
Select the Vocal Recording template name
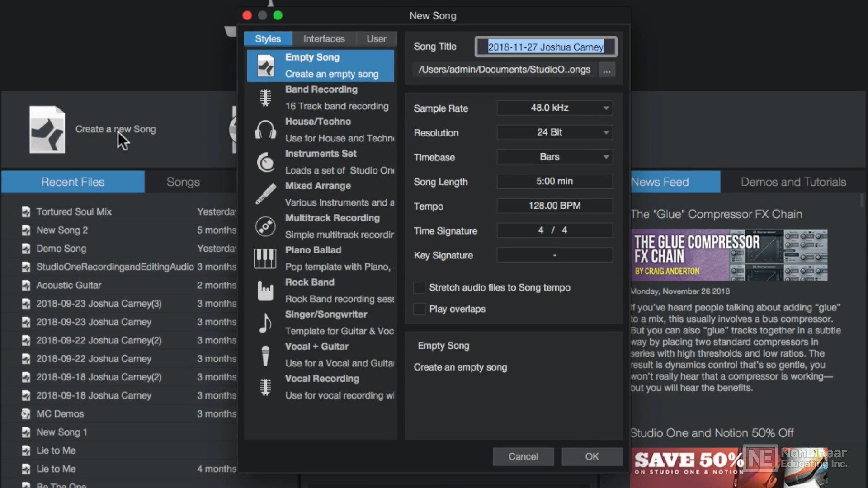[x=322, y=379]
